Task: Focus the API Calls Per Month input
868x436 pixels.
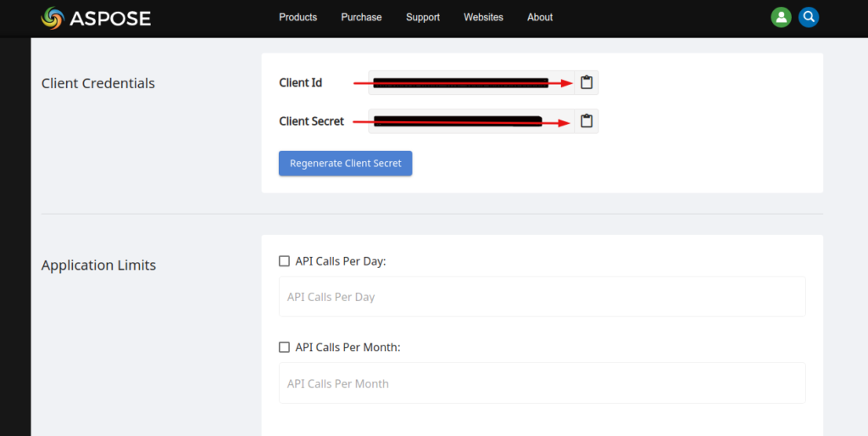Action: [x=542, y=383]
